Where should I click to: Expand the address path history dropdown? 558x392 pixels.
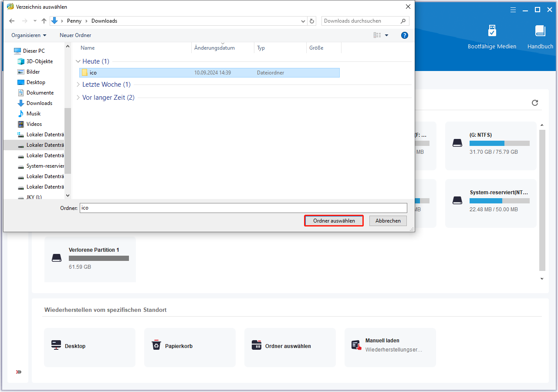(303, 21)
